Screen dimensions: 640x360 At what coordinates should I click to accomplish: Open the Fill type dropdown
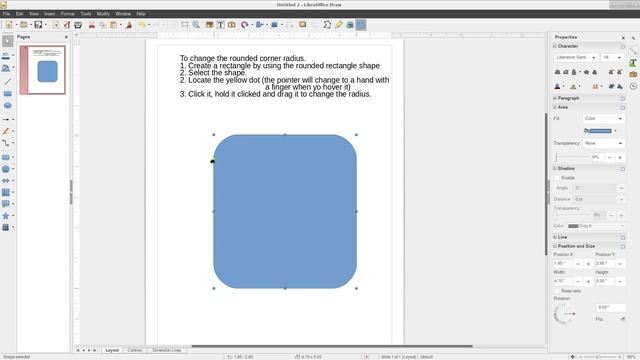pos(604,118)
